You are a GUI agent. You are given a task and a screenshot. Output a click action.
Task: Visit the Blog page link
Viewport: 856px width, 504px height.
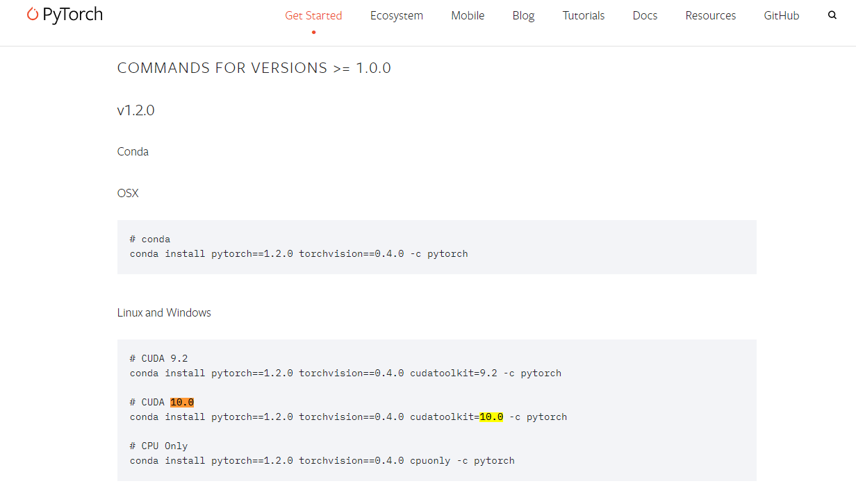coord(523,15)
